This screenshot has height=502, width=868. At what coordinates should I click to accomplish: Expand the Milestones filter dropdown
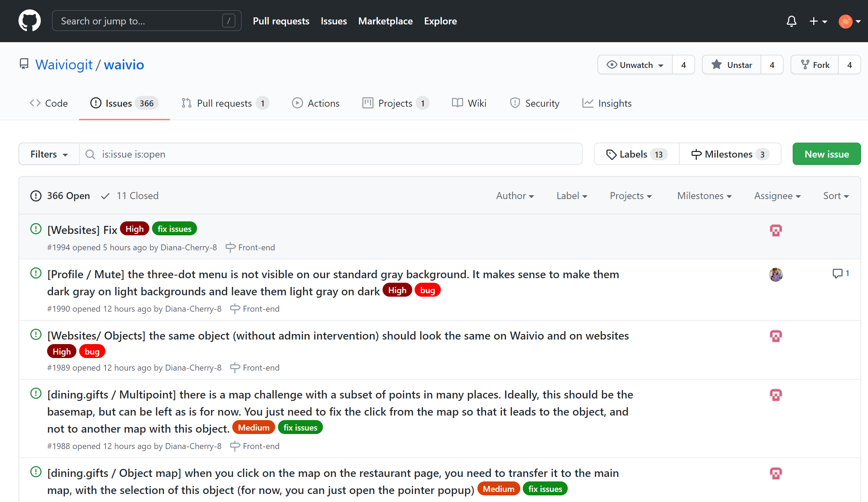click(x=704, y=196)
